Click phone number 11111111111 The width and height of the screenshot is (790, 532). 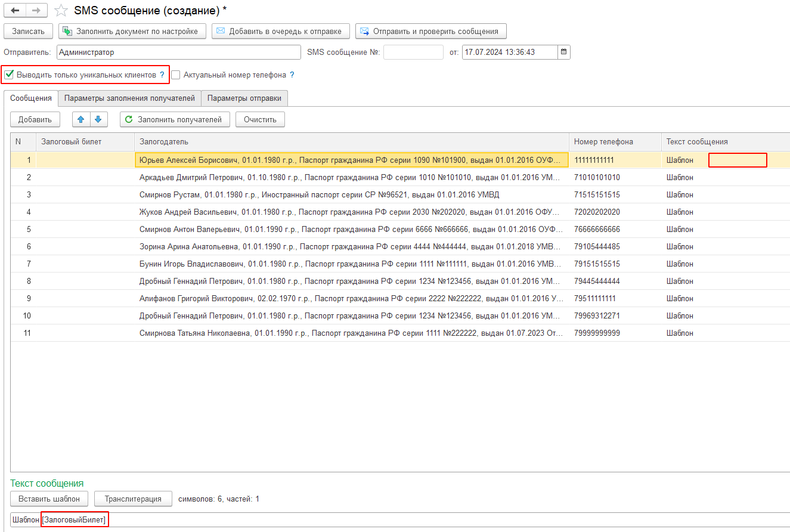pyautogui.click(x=594, y=160)
